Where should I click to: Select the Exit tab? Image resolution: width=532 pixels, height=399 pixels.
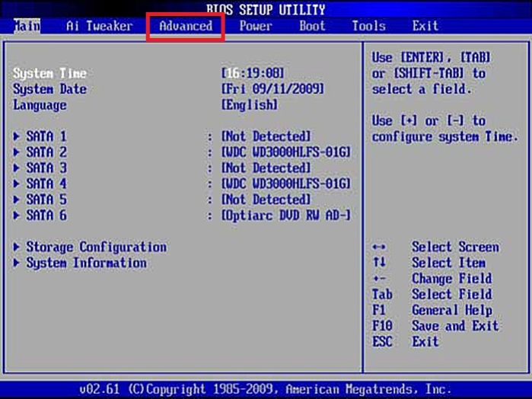click(x=425, y=26)
